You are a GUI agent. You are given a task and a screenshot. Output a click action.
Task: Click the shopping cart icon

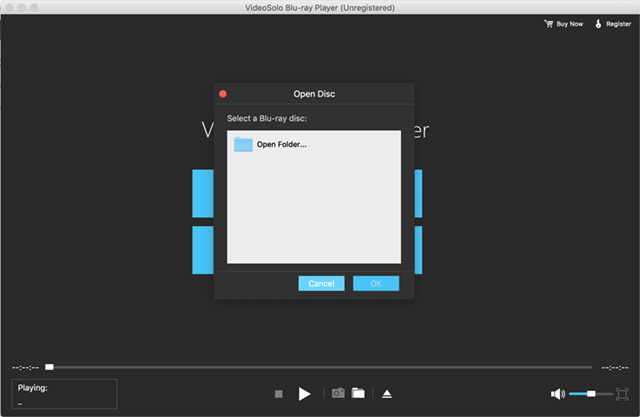pyautogui.click(x=549, y=24)
